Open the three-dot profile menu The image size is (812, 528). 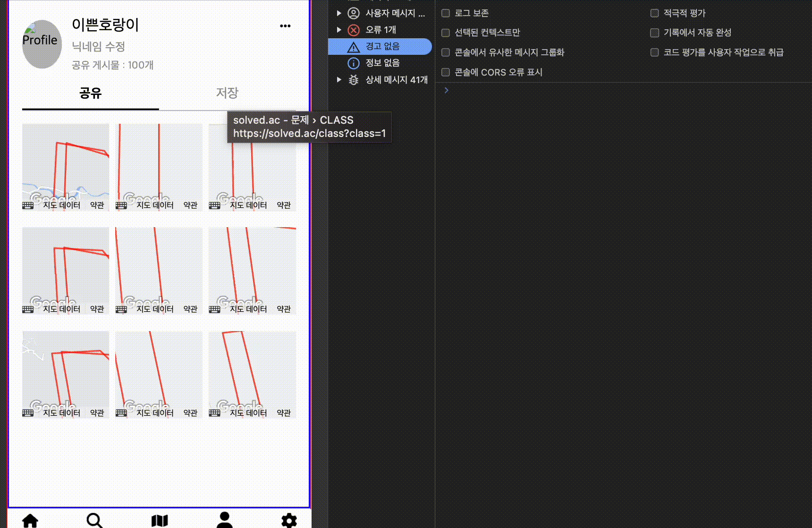(285, 26)
